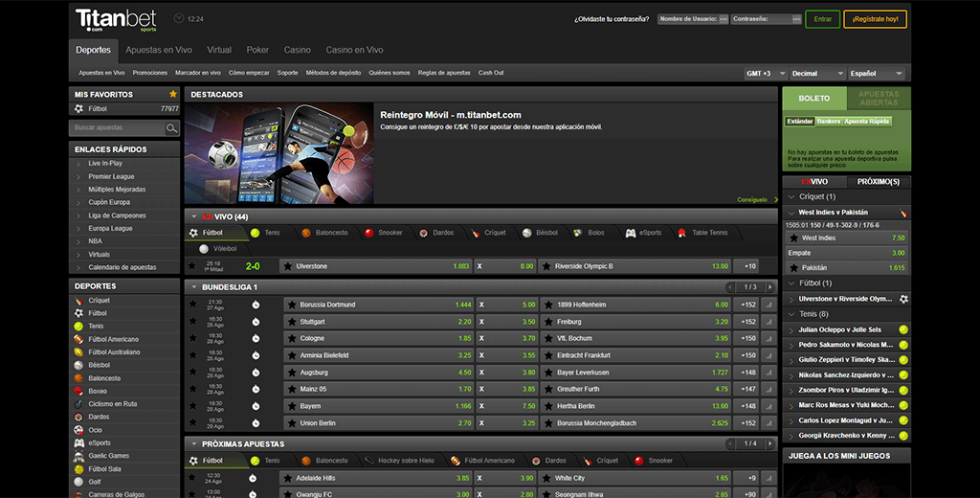
Task: Collapse the Bundesliga 1 section
Action: pyautogui.click(x=194, y=287)
